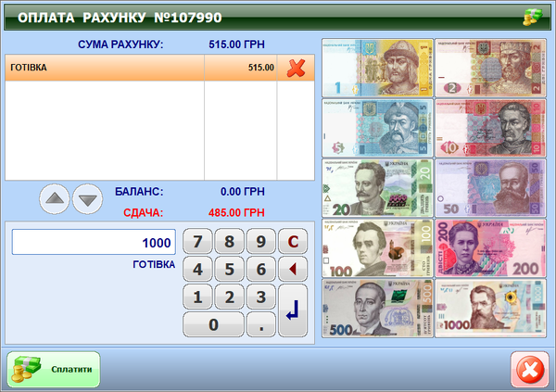This screenshot has height=392, width=556.
Task: Move selection up with arrow button
Action: point(55,198)
